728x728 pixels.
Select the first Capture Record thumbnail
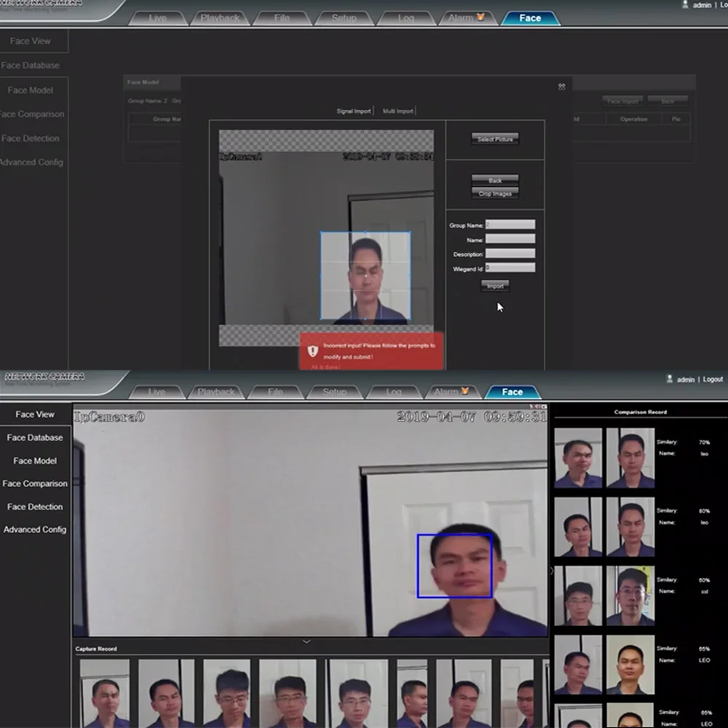(104, 693)
